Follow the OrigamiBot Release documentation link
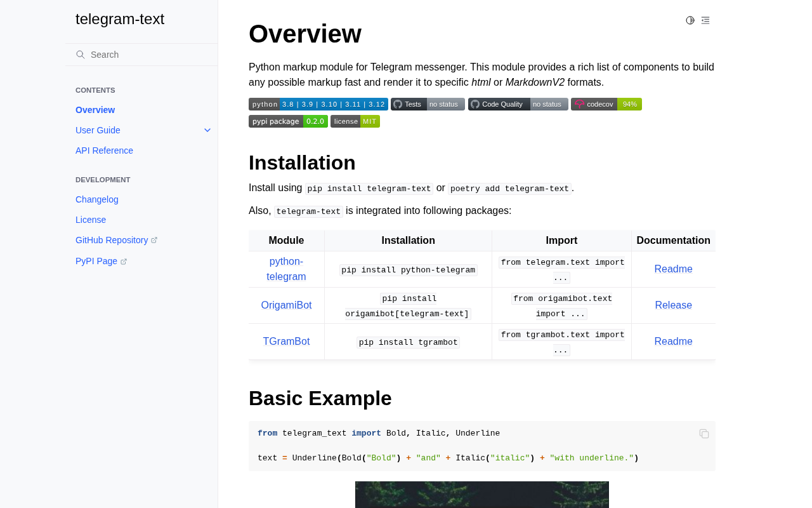 pyautogui.click(x=673, y=305)
